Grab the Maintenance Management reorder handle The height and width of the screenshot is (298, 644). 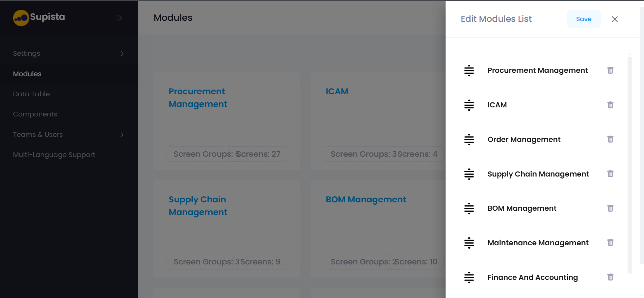469,243
